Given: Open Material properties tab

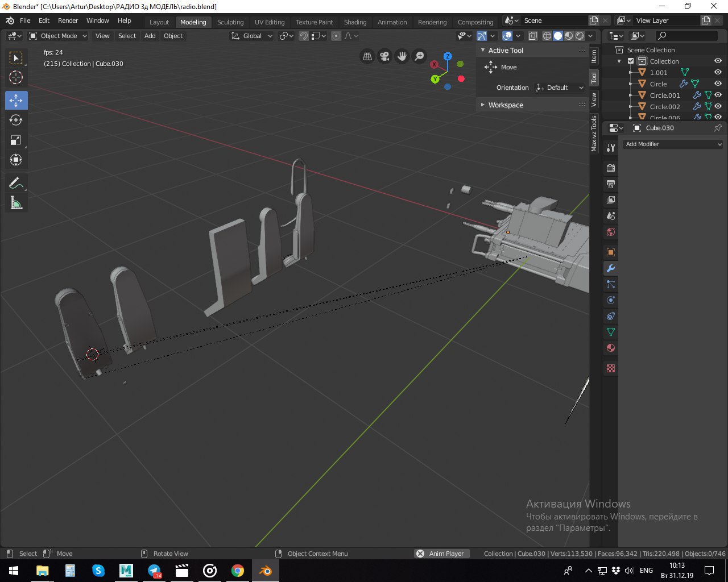Looking at the screenshot, I should coord(611,348).
